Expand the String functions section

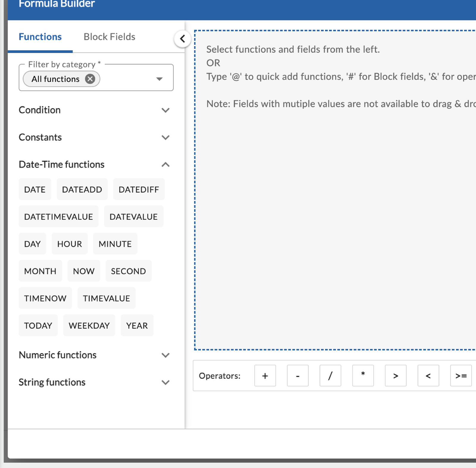[94, 382]
